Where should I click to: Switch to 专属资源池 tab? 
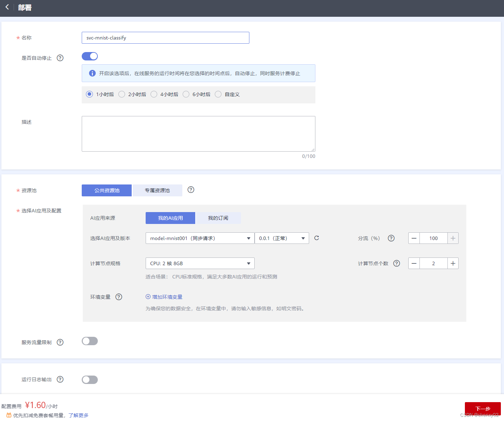pyautogui.click(x=157, y=190)
